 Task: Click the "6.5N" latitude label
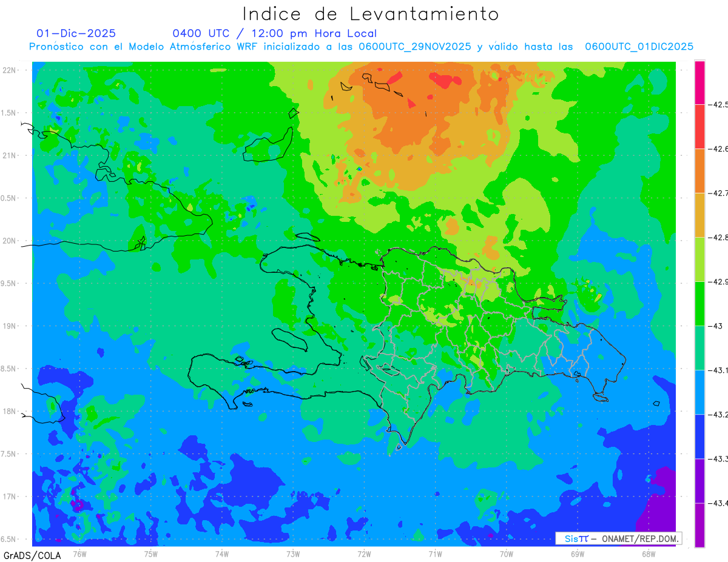(x=8, y=539)
